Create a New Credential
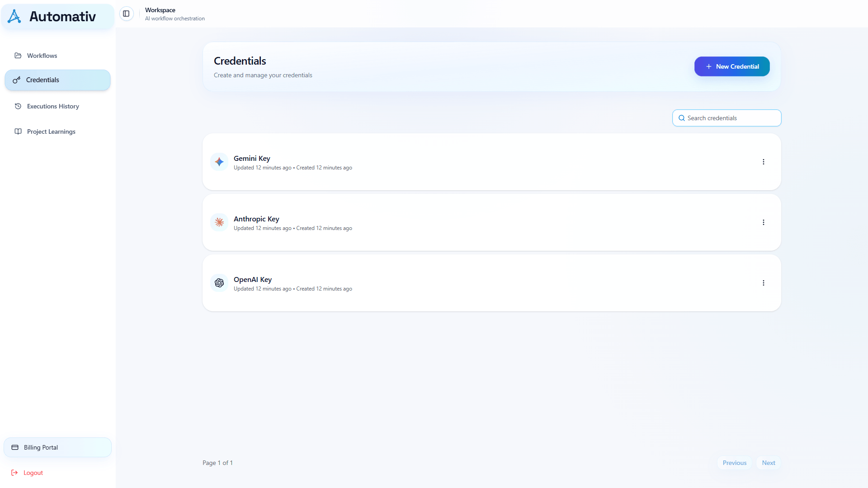 [732, 66]
